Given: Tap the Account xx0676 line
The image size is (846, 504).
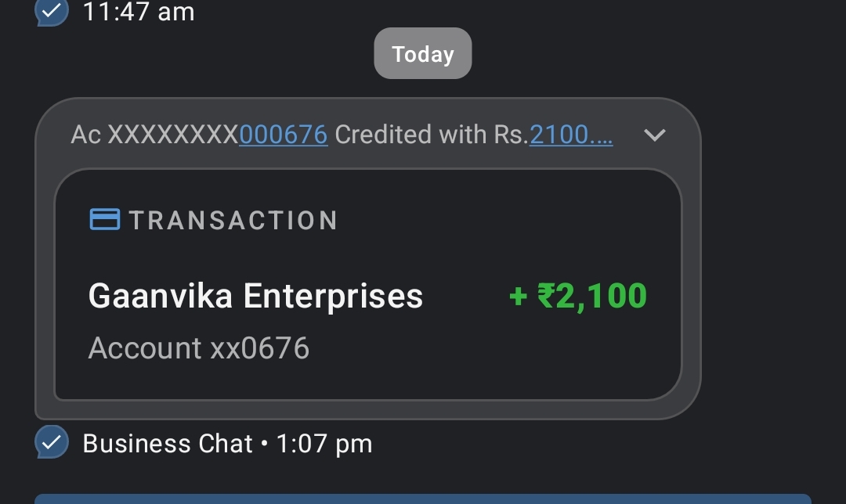Looking at the screenshot, I should 199,347.
